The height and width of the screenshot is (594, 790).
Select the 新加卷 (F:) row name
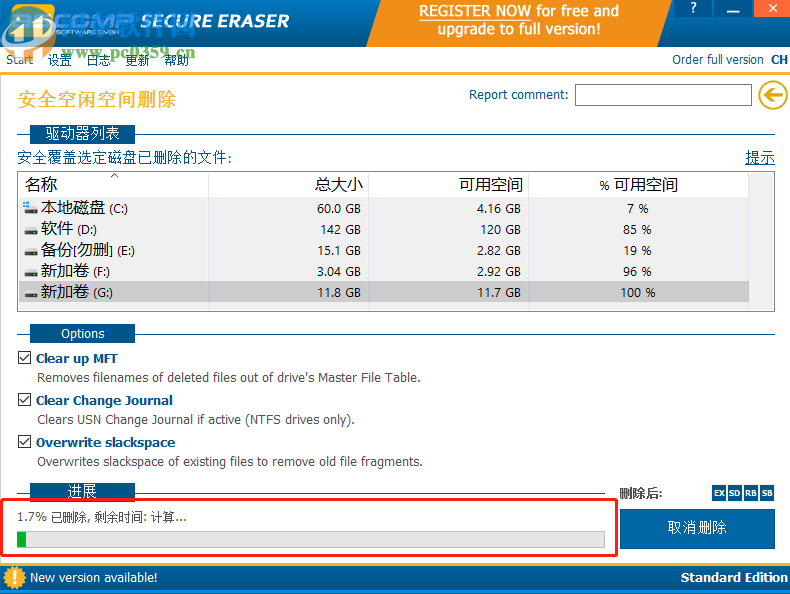coord(75,271)
